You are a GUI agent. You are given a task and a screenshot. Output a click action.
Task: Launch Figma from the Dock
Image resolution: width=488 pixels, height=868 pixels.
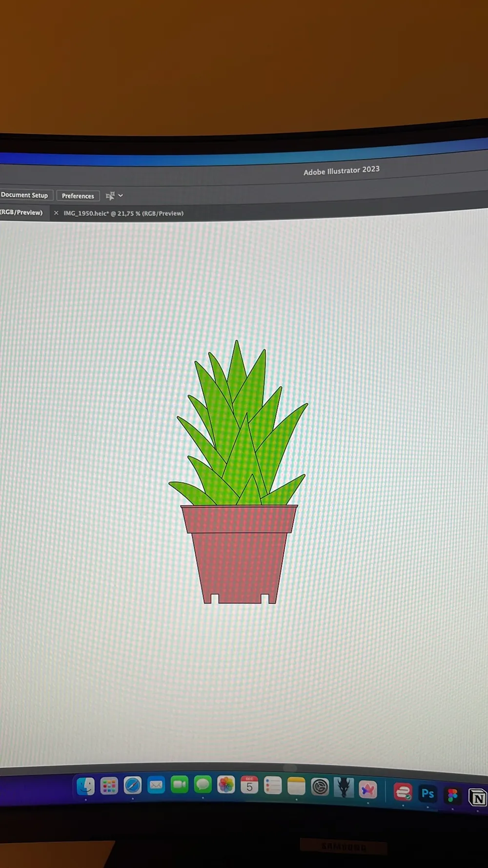coord(453,796)
